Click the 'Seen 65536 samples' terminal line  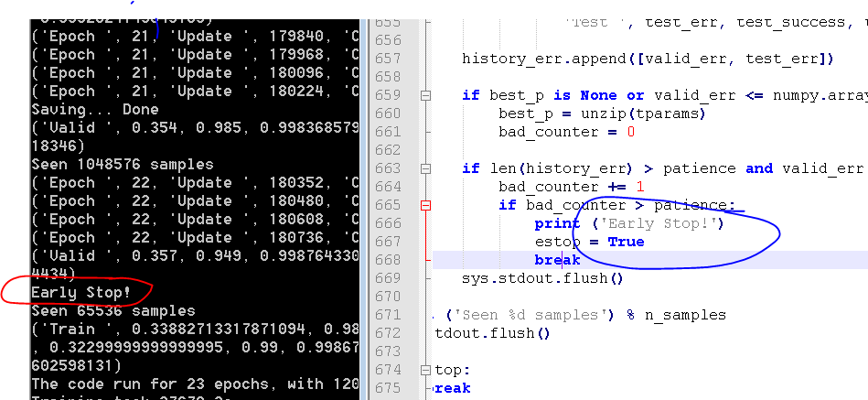113,310
